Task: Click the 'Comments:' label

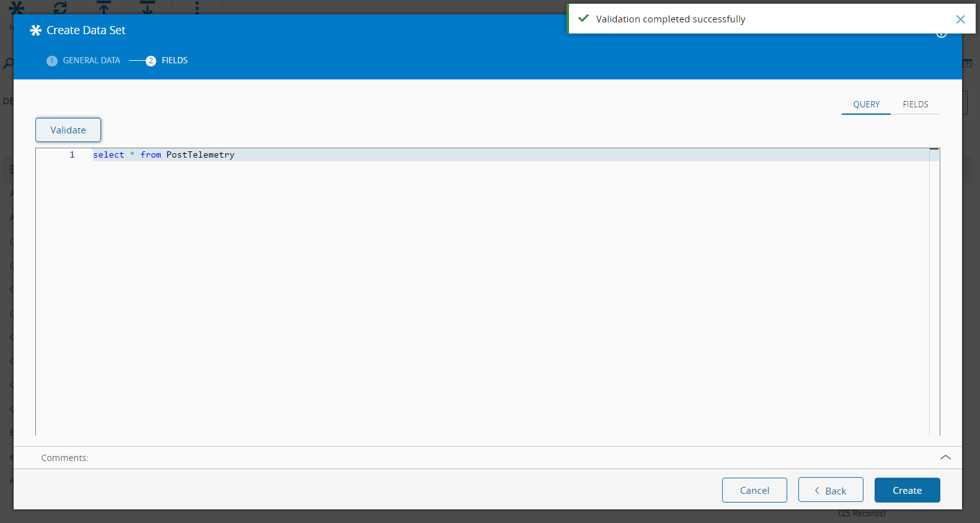Action: 65,458
